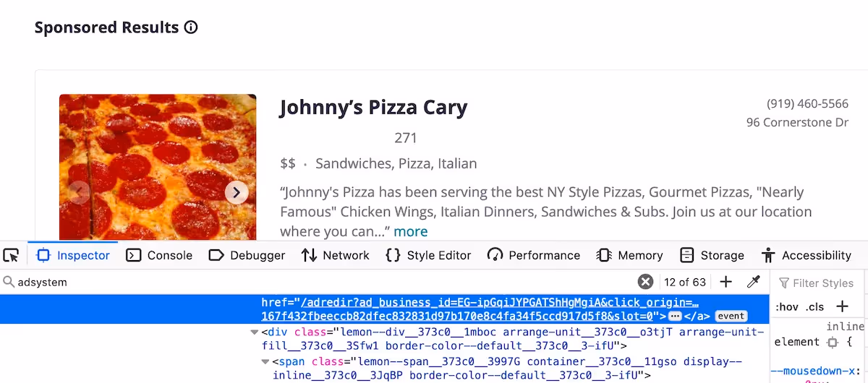The image size is (868, 383).
Task: Collapse the lemon--span container node
Action: click(265, 361)
